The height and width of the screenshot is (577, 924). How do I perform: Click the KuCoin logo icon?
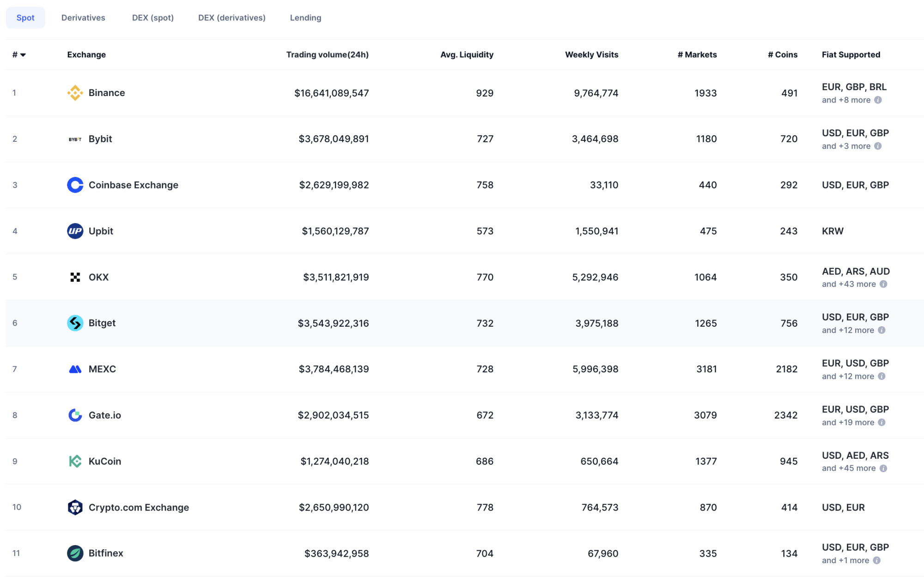75,461
